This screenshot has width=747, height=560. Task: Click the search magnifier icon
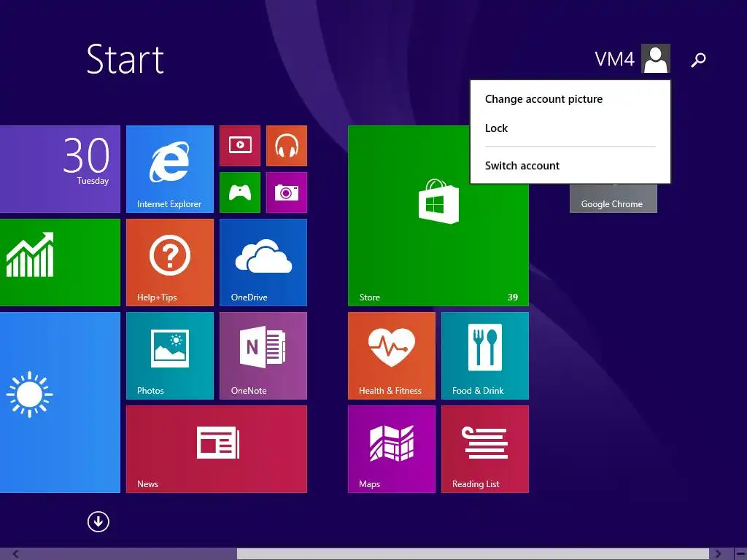[698, 60]
